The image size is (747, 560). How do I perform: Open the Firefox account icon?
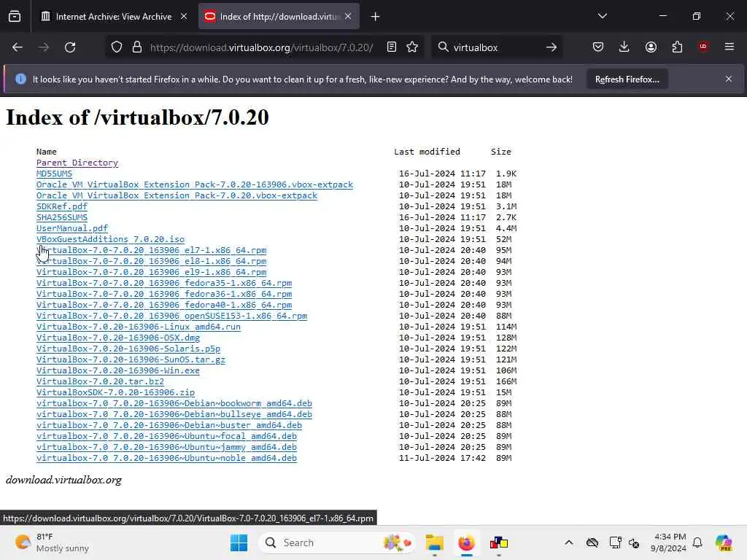coord(651,47)
